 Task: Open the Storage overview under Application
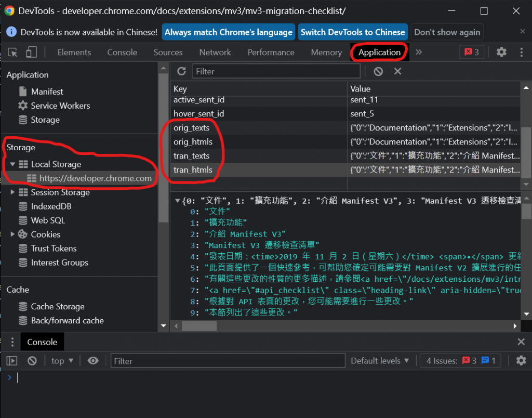point(45,120)
